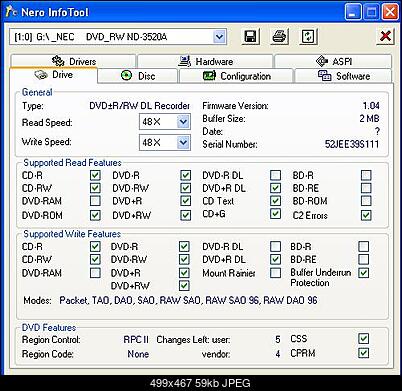
Task: Close the window via title bar X
Action: (390, 12)
